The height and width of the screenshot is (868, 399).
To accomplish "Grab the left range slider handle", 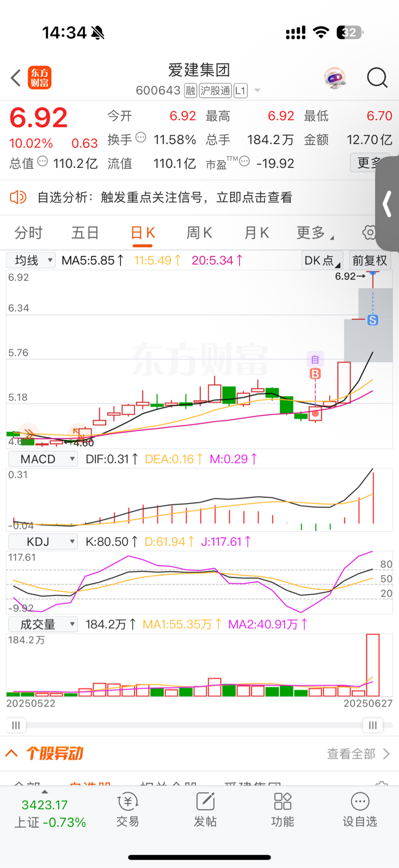I will tap(16, 725).
